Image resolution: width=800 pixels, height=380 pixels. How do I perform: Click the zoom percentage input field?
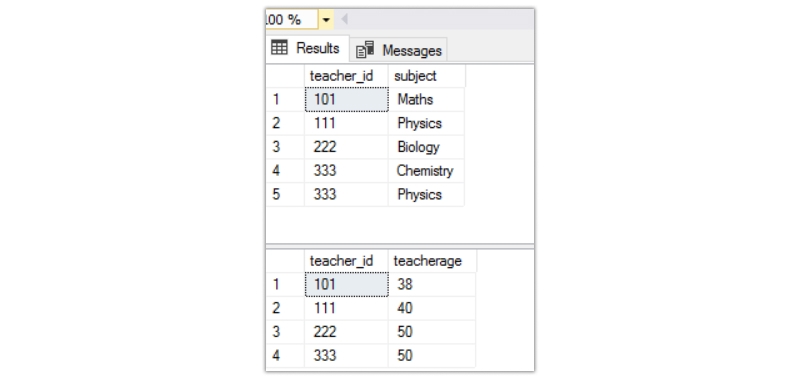coord(292,20)
